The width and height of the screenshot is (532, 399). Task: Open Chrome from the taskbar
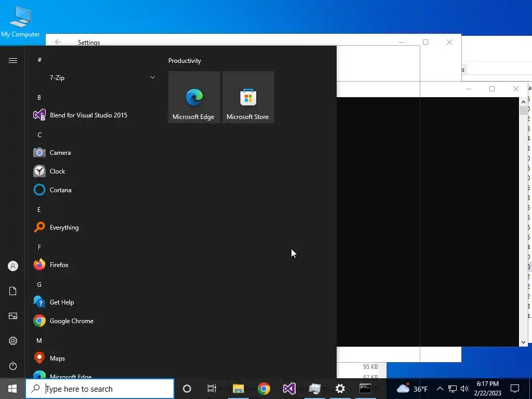[263, 389]
